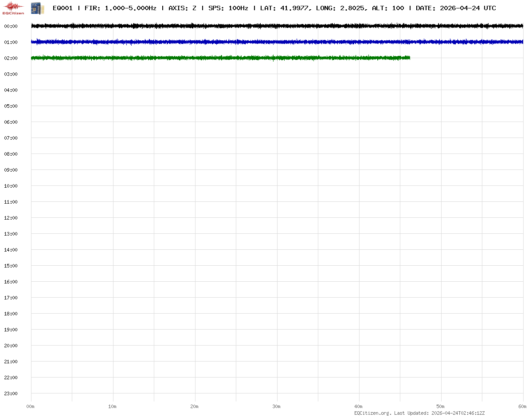Click the EQCitizen red seismic logo
Viewport: 532px width, 417px height.
point(13,8)
